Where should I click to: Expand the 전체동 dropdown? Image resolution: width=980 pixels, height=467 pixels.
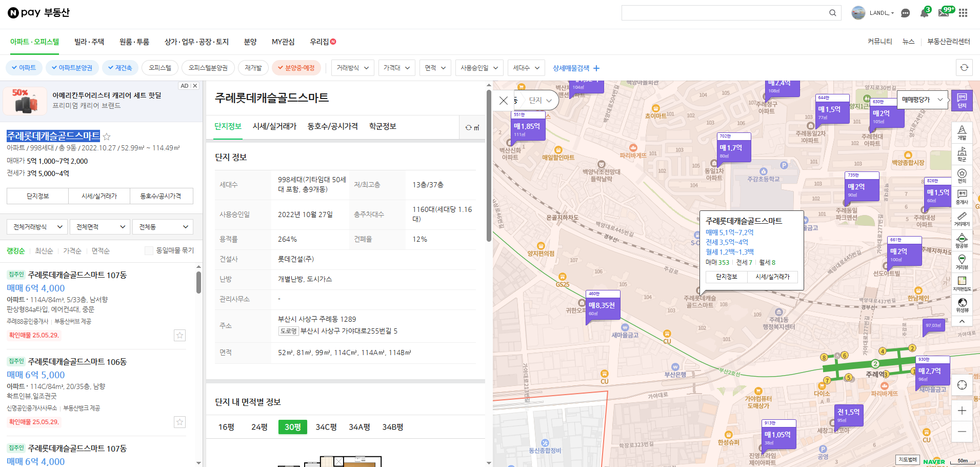point(163,227)
